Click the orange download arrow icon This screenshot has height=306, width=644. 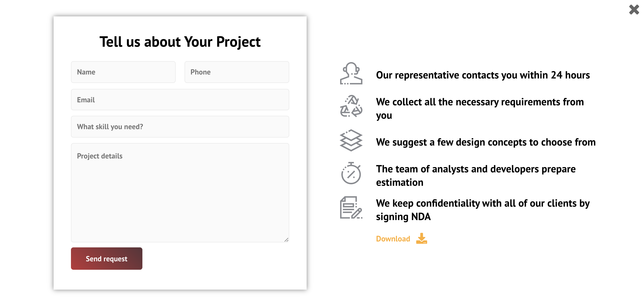(421, 238)
